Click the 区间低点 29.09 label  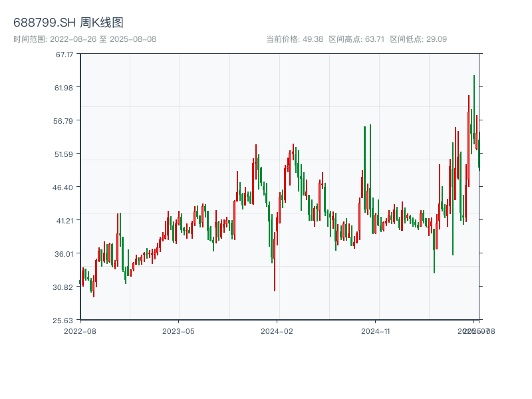coord(418,39)
